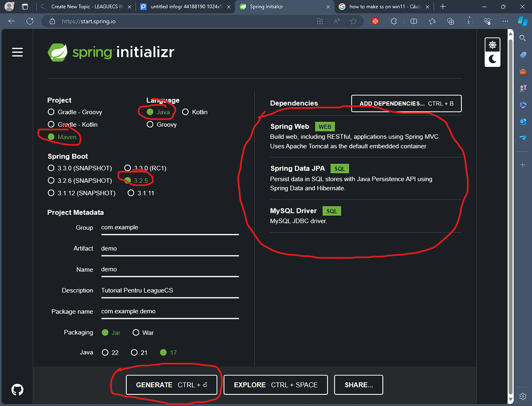Open the GitHub link icon
532x406 pixels.
tap(17, 390)
